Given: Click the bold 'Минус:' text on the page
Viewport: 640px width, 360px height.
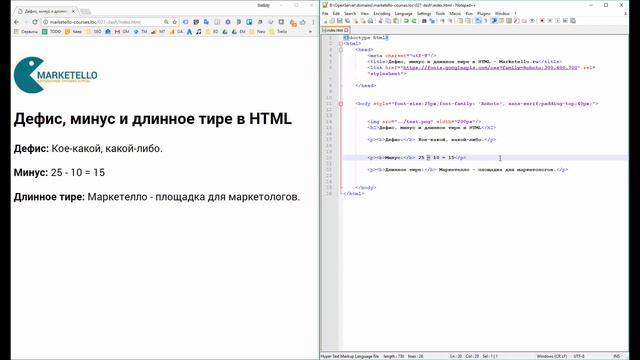Looking at the screenshot, I should click(31, 173).
